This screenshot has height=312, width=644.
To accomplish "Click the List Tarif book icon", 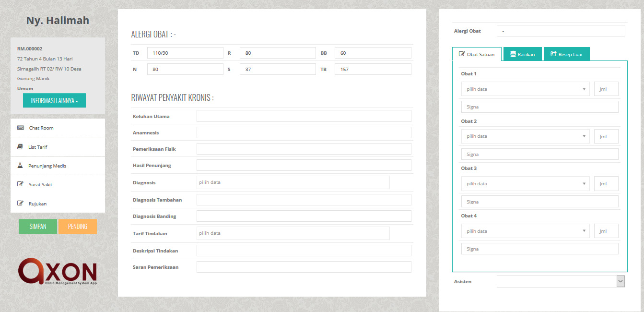I will click(x=21, y=147).
